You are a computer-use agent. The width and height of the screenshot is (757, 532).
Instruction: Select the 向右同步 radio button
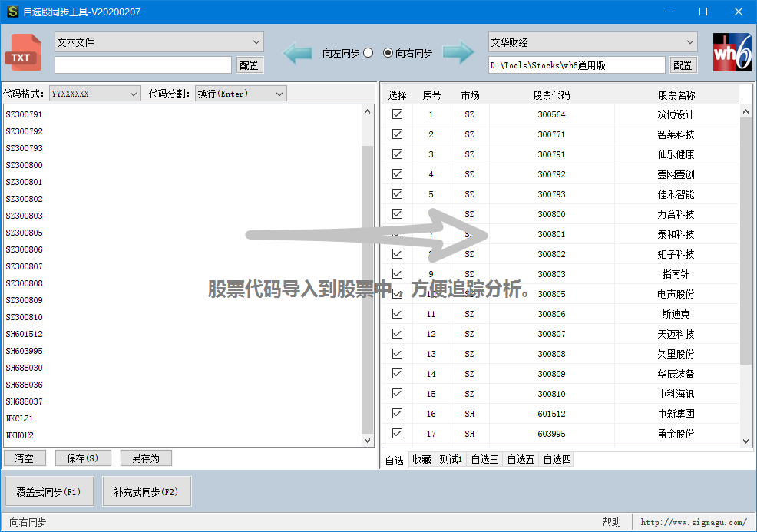pos(388,53)
